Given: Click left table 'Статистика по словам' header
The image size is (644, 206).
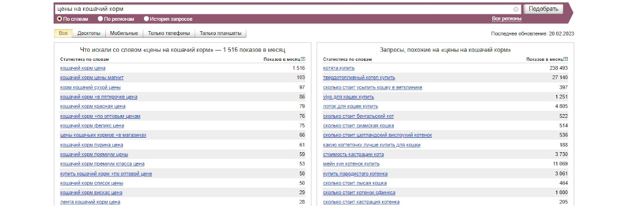Looking at the screenshot, I should coord(84,59).
